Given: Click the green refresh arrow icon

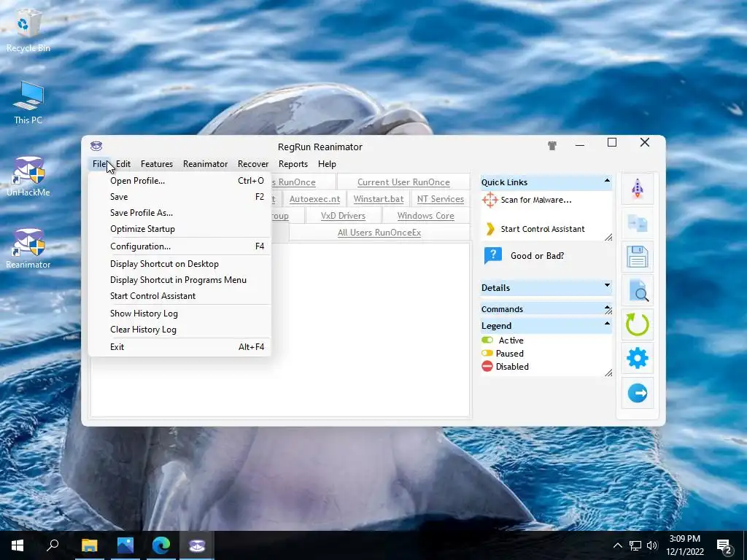Looking at the screenshot, I should [x=638, y=324].
